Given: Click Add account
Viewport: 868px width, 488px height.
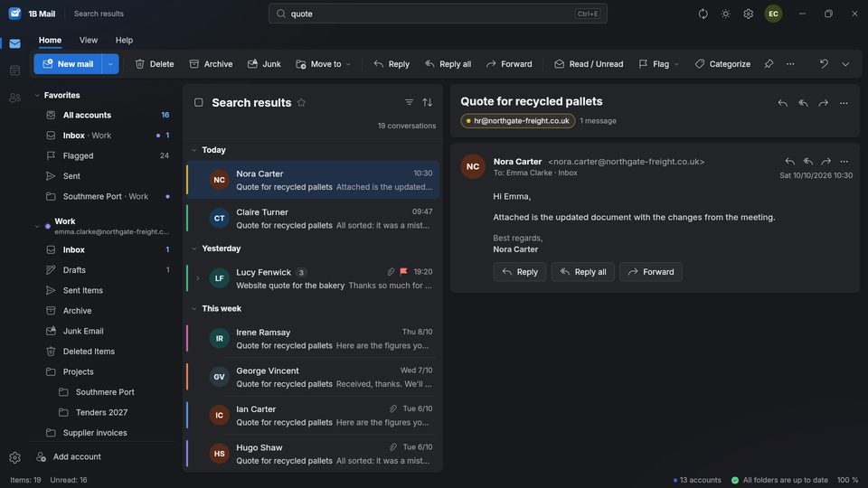Looking at the screenshot, I should click(x=69, y=457).
